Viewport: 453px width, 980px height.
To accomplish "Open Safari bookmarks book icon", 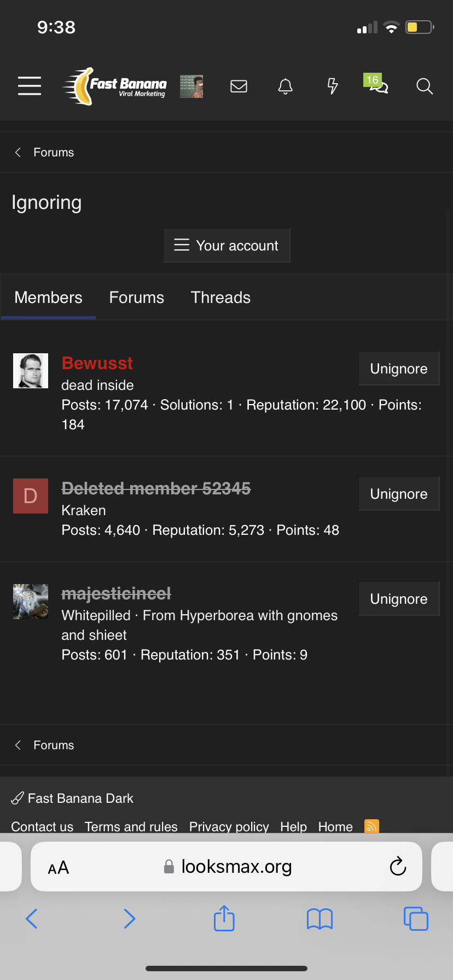I will (x=320, y=919).
